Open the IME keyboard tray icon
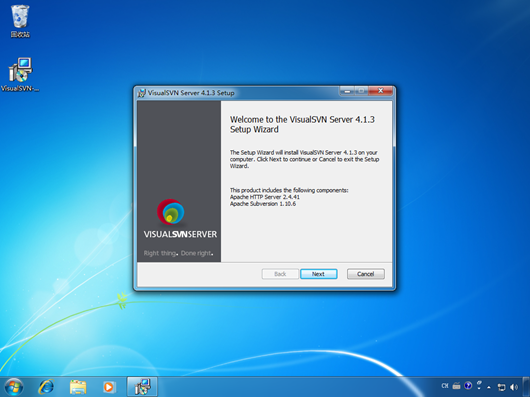The height and width of the screenshot is (397, 530). [x=456, y=386]
